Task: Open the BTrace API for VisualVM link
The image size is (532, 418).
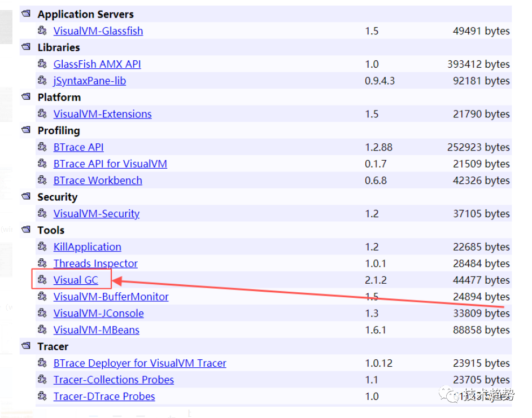Action: pyautogui.click(x=110, y=164)
